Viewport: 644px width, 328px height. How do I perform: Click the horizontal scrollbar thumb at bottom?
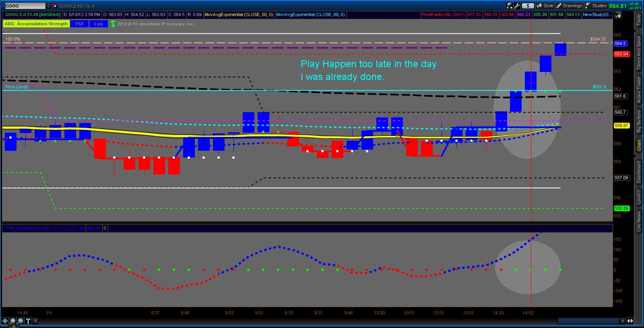click(589, 321)
